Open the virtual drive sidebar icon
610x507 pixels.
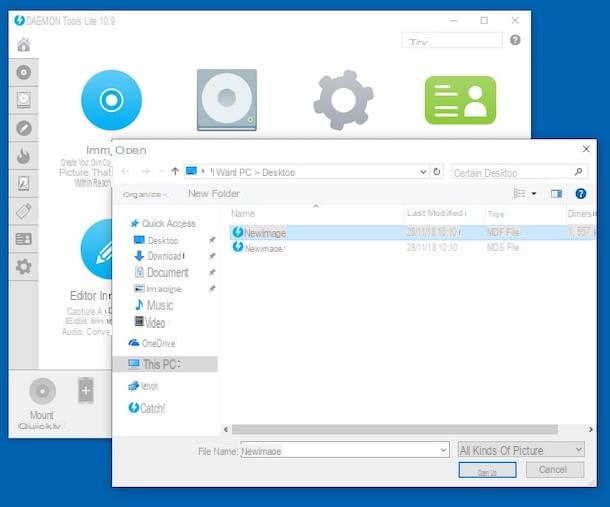click(x=24, y=100)
